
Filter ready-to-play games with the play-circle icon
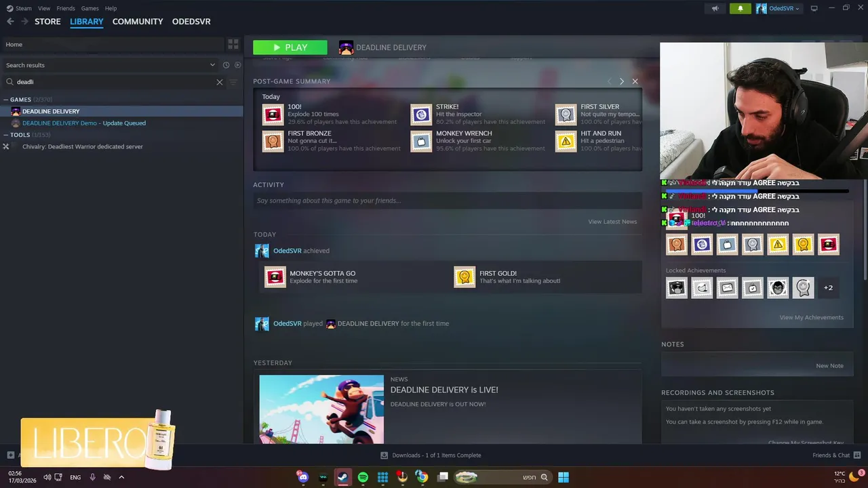pos(237,65)
